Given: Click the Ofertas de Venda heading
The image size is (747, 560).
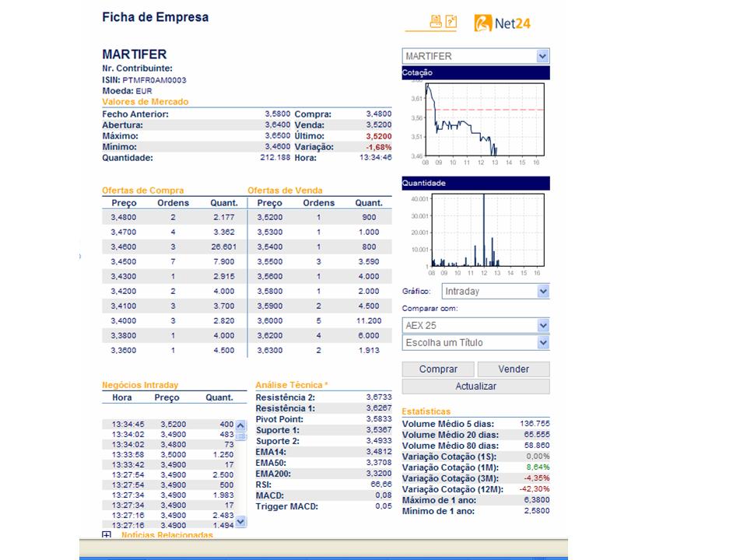Looking at the screenshot, I should pos(285,190).
